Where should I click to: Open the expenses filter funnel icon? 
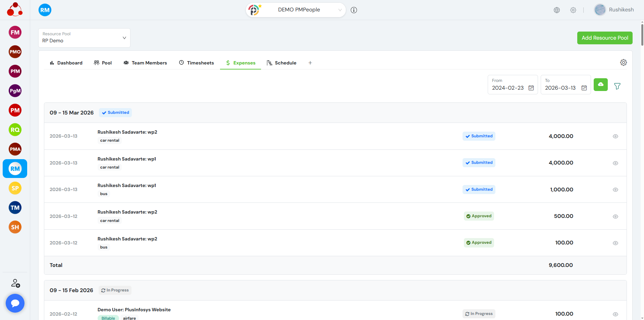(x=617, y=86)
